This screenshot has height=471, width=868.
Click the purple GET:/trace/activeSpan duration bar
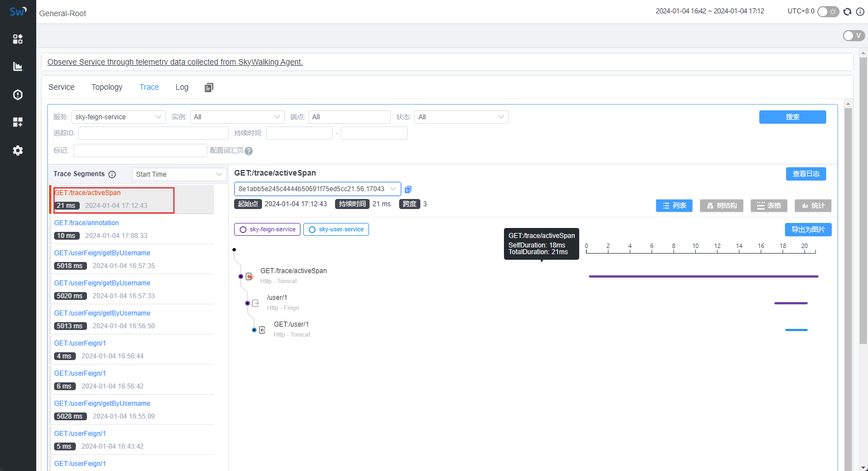pos(703,276)
